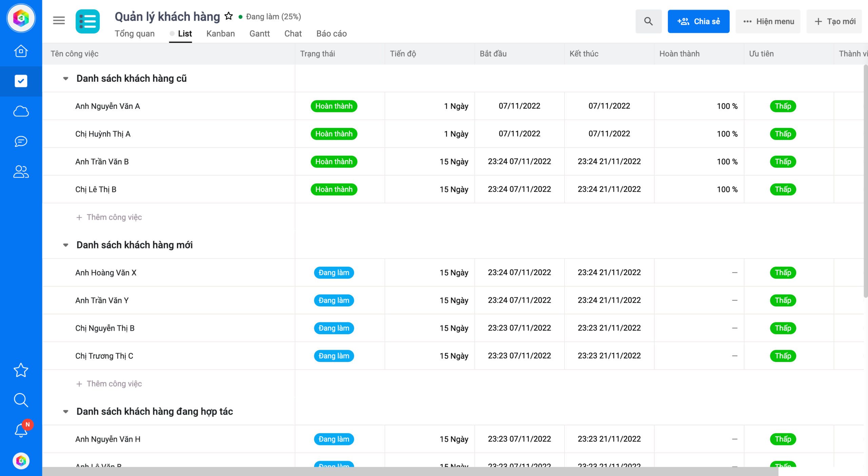Open the workspace logo at sidebar top
Screen dimensions: 868x476
click(21, 18)
